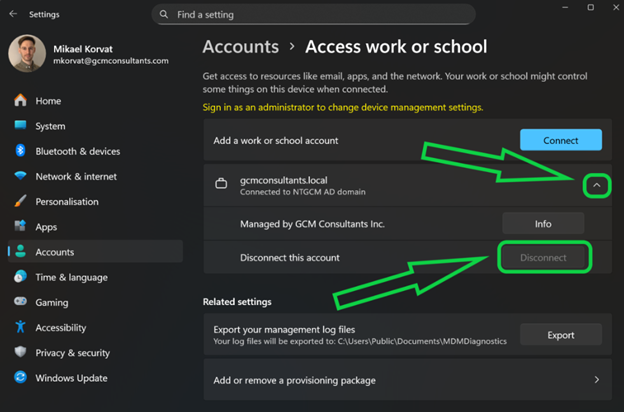The height and width of the screenshot is (412, 624).
Task: Click Export for management log files
Action: [x=561, y=335]
